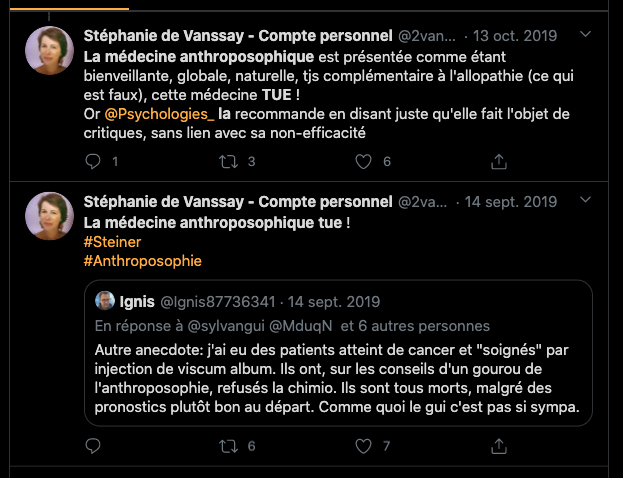Reply to the 13 oct. 2019 tweet
This screenshot has height=478, width=623.
click(94, 161)
